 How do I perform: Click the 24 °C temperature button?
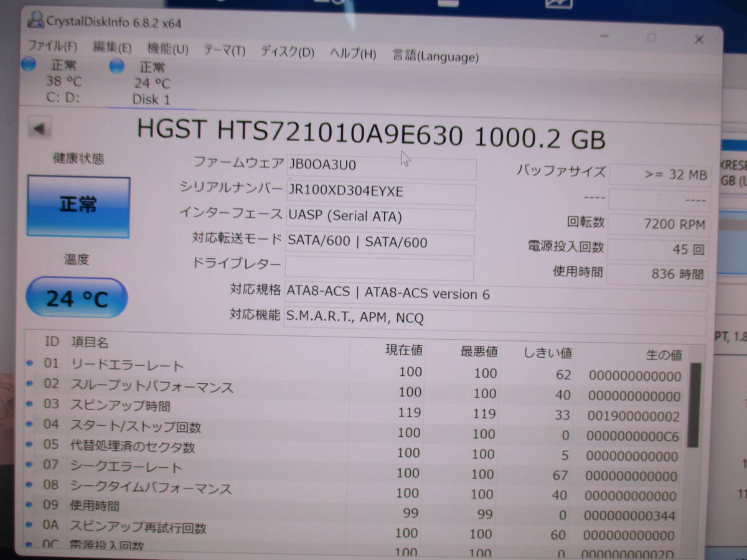point(77,298)
